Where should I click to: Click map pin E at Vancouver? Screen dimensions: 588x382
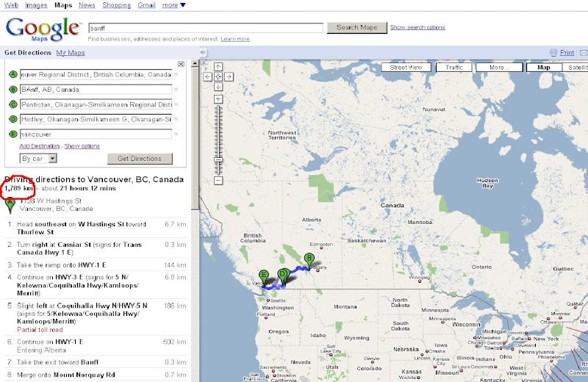264,278
